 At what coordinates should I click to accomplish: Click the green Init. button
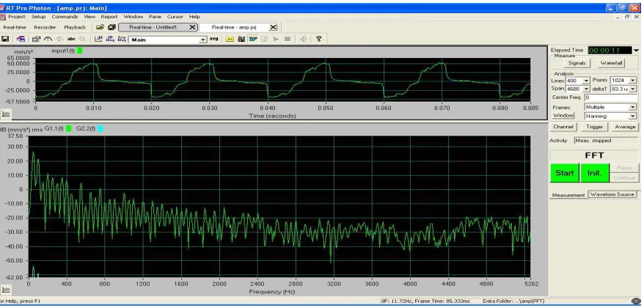594,173
